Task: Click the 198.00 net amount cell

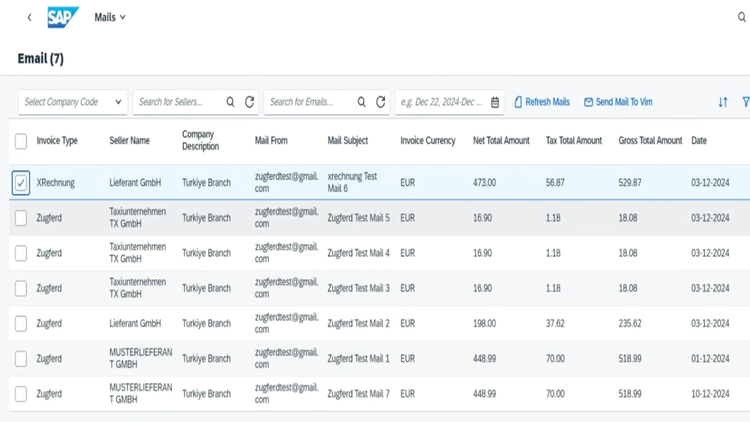Action: 484,323
